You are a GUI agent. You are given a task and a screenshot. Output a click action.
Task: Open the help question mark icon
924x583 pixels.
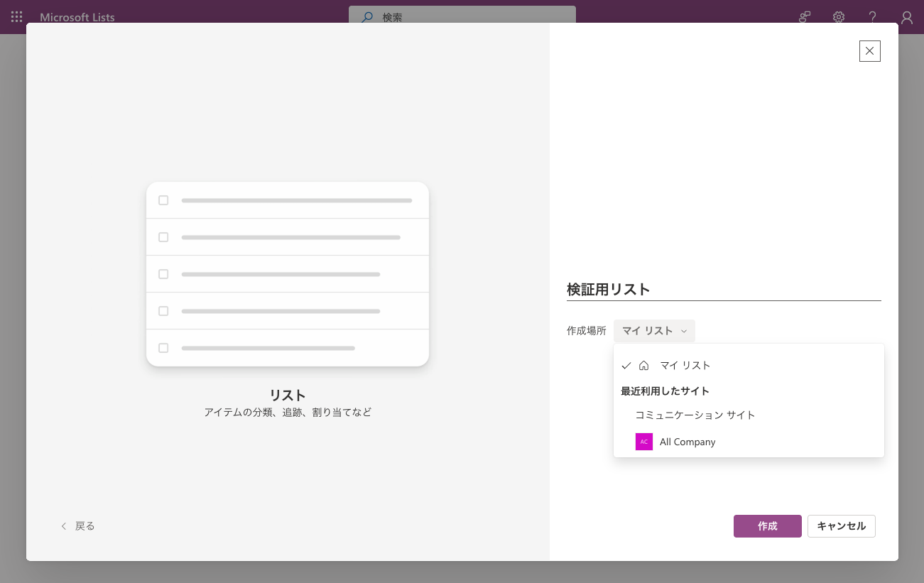click(x=873, y=17)
